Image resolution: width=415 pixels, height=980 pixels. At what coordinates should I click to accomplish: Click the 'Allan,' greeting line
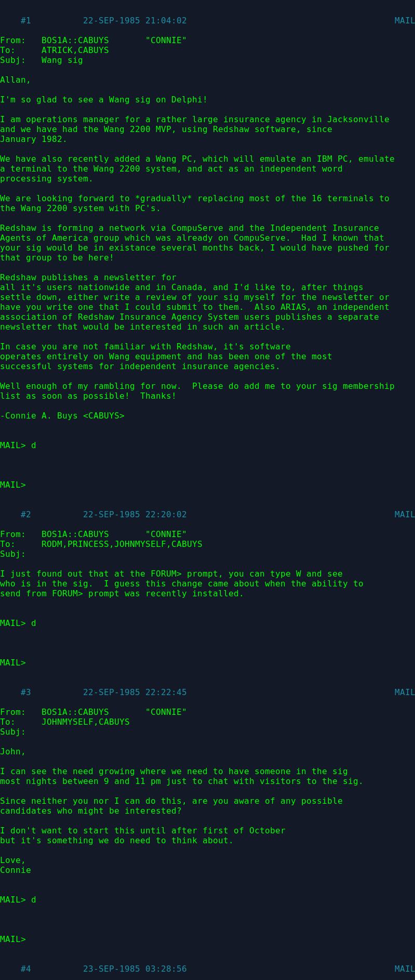point(16,80)
